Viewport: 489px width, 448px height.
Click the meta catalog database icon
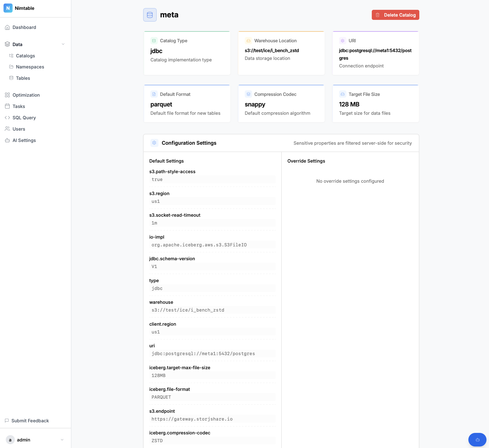tap(150, 15)
